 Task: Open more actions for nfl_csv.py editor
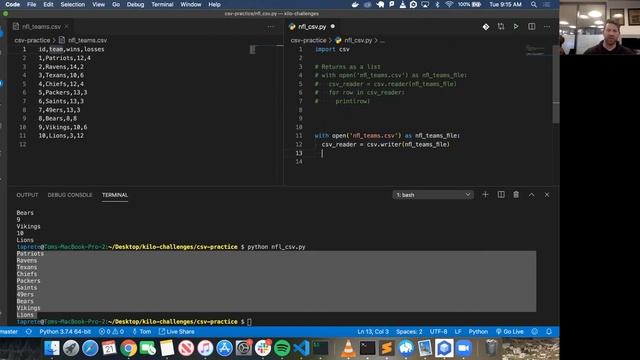click(547, 27)
